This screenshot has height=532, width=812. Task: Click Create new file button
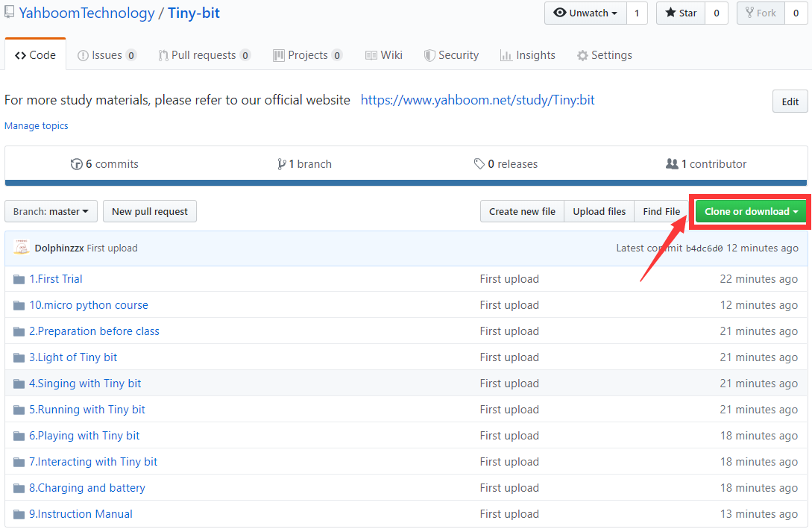(522, 211)
